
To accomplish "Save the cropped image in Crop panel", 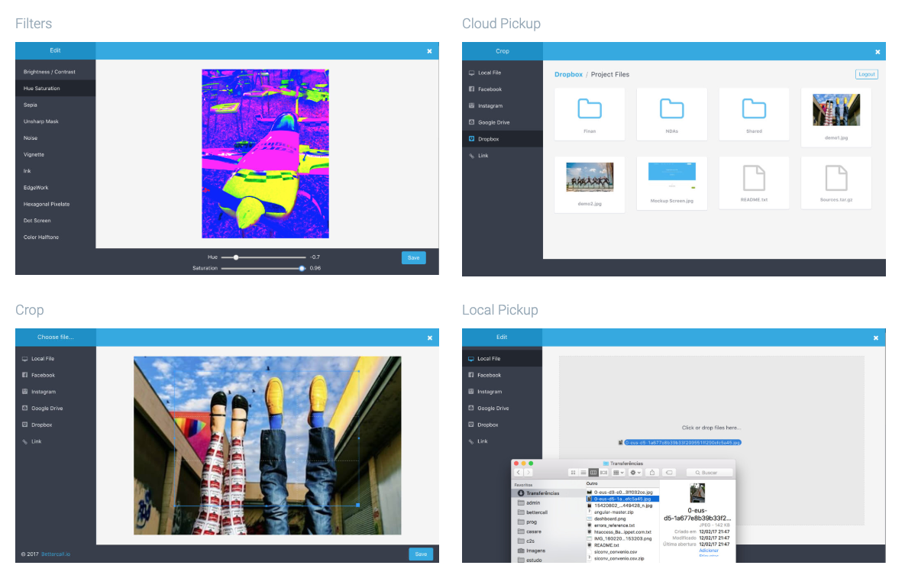I will (x=421, y=554).
